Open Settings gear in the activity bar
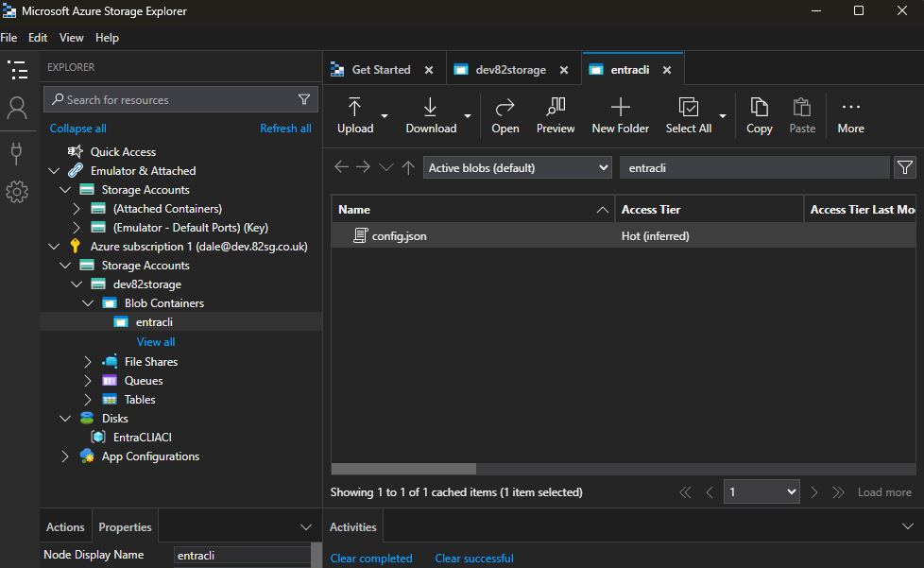This screenshot has height=568, width=924. tap(17, 192)
